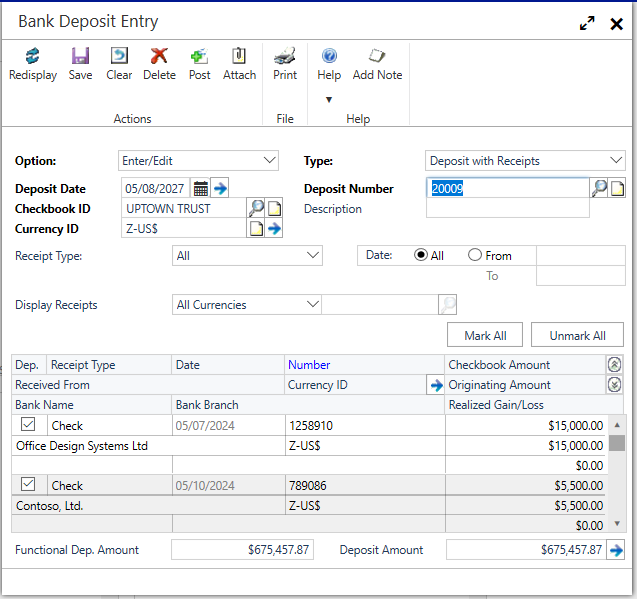Click the 05/07/2024 date cell
The image size is (637, 599).
tap(228, 425)
